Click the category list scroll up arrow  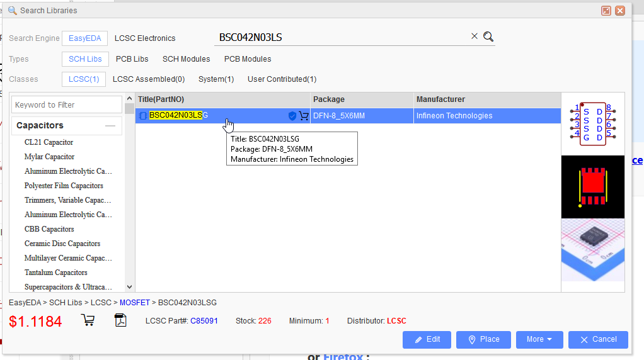129,98
